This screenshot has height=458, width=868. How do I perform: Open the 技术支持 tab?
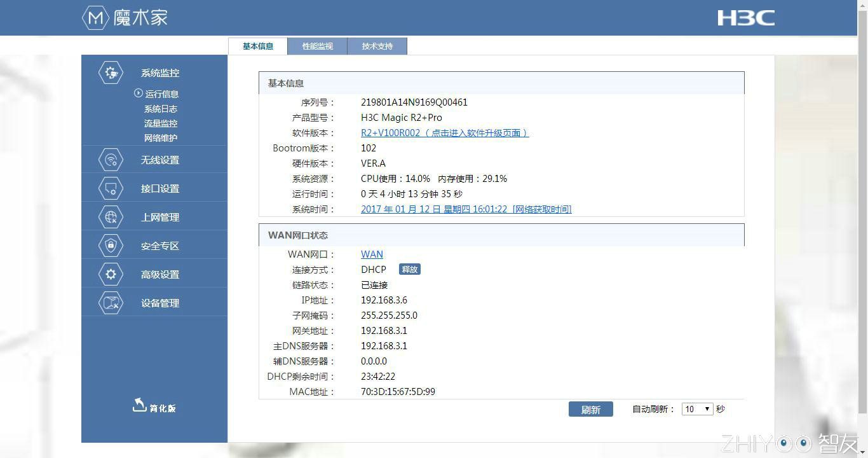(x=377, y=46)
